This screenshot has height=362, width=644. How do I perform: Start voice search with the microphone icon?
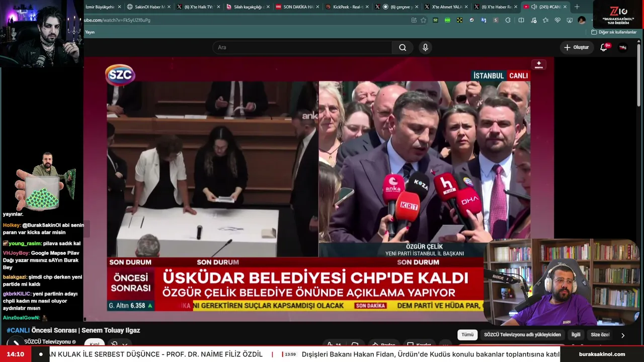tap(425, 47)
